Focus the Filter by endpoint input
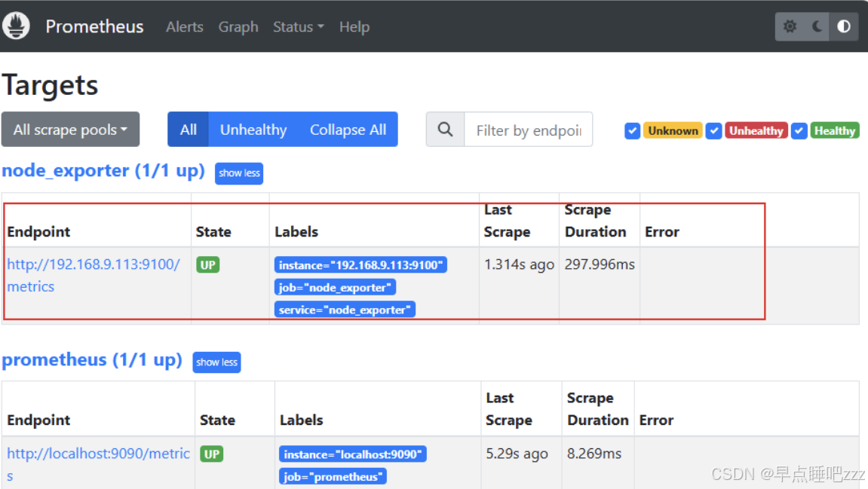The width and height of the screenshot is (868, 489). [528, 130]
